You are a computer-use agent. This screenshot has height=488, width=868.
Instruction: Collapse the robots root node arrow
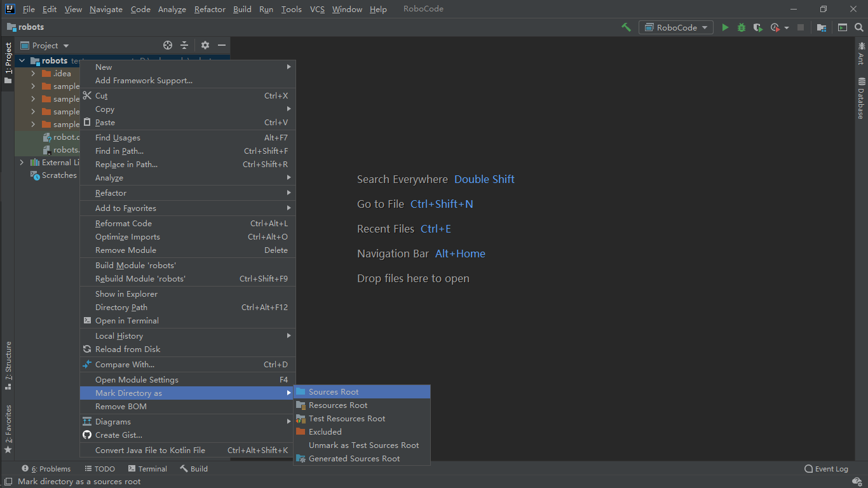(x=22, y=61)
